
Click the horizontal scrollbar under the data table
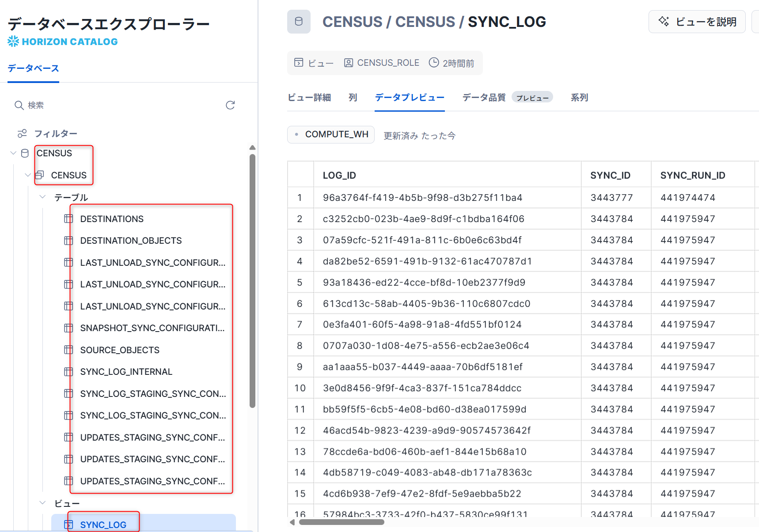coord(342,522)
